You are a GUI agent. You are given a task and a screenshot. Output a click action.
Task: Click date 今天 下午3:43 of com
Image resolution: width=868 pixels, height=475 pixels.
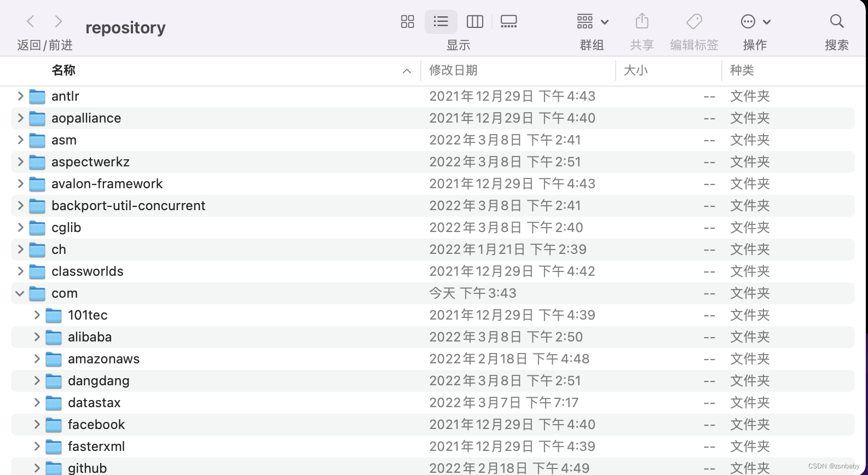pos(473,293)
